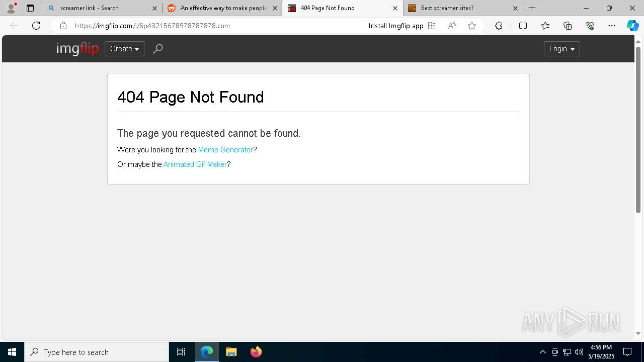This screenshot has height=362, width=644.
Task: Open the Read aloud icon
Action: pyautogui.click(x=452, y=26)
